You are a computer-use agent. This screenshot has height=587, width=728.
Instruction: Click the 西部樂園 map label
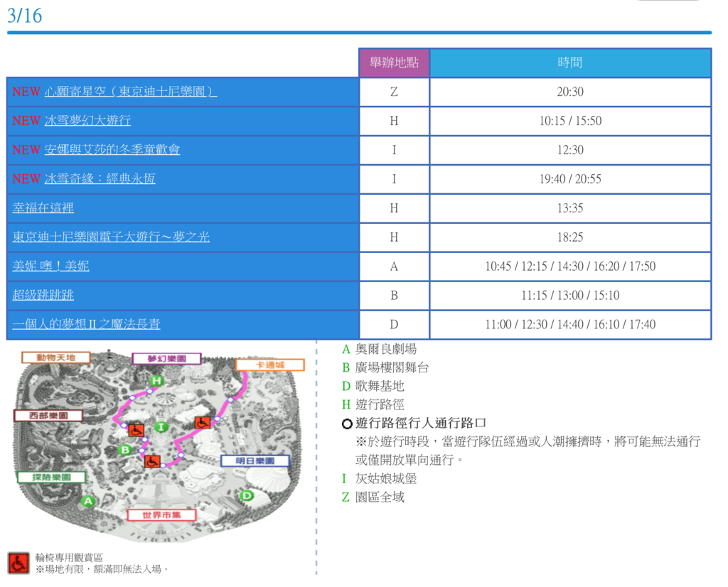point(48,415)
